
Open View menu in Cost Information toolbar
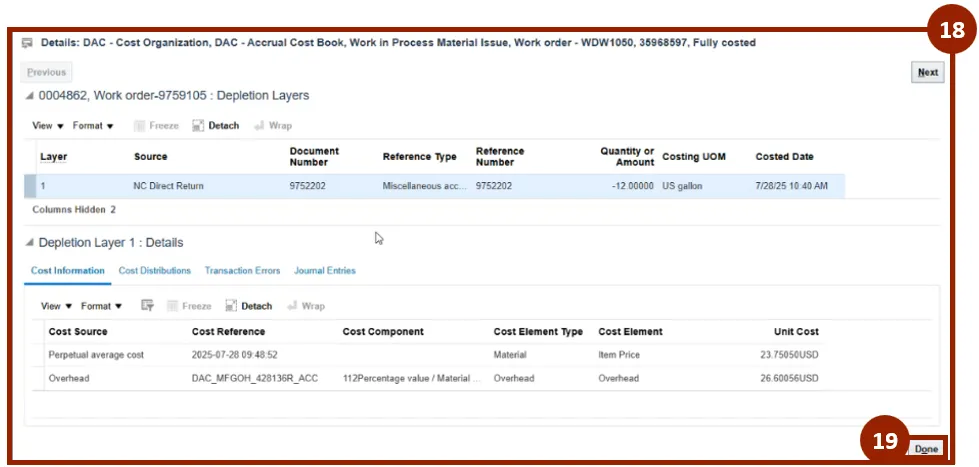(x=56, y=306)
